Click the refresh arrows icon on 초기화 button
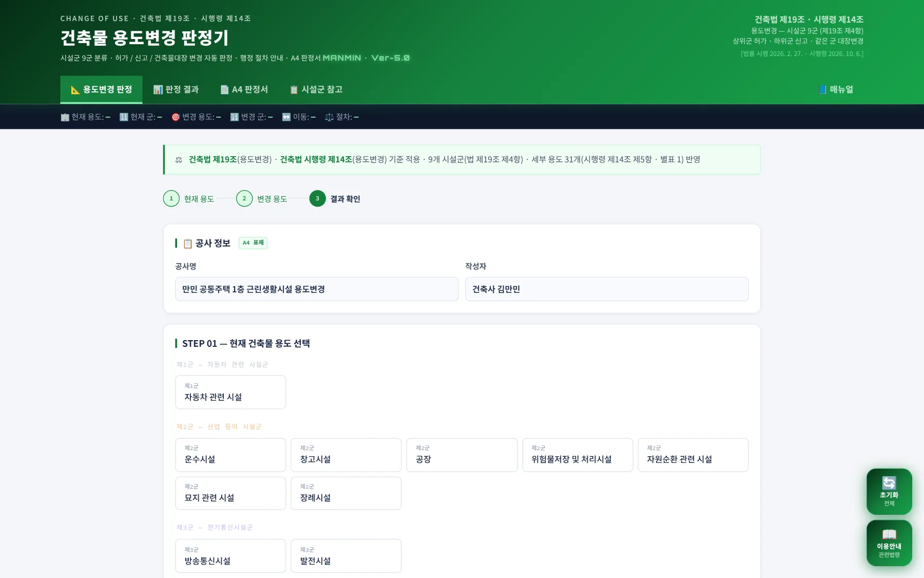 click(x=889, y=483)
